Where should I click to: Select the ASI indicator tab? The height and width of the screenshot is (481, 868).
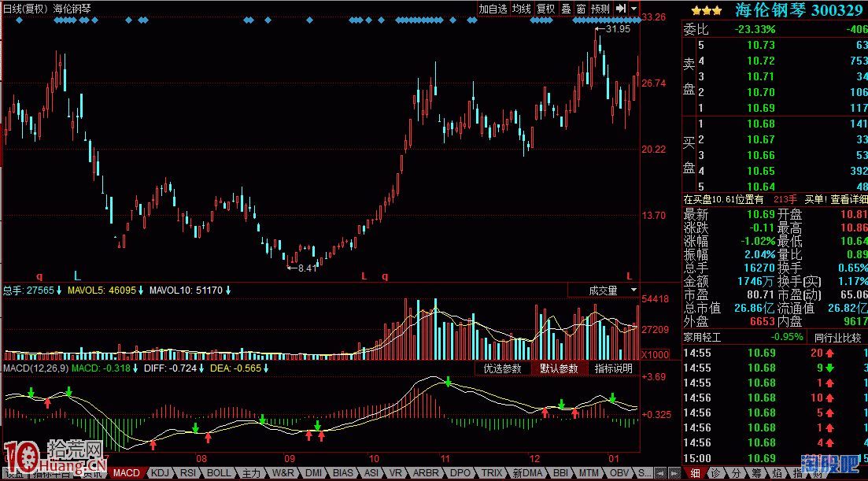pos(371,472)
